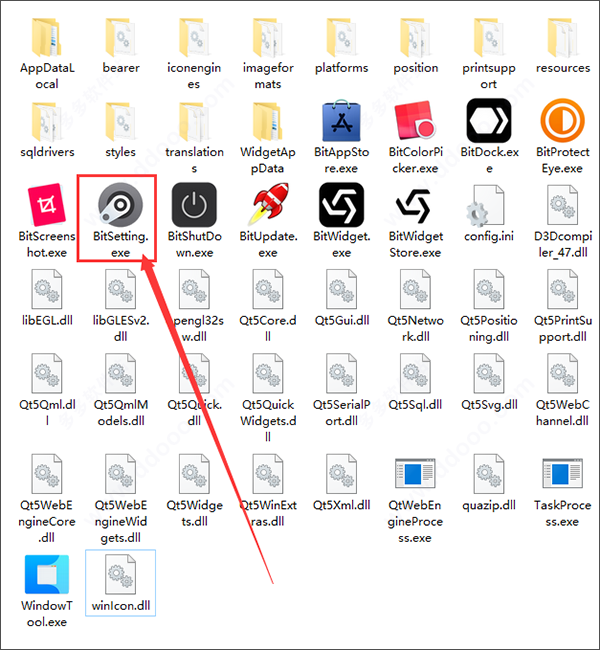The image size is (600, 650).
Task: Click the 'BitUpdate.exe' name label
Action: coord(268,244)
